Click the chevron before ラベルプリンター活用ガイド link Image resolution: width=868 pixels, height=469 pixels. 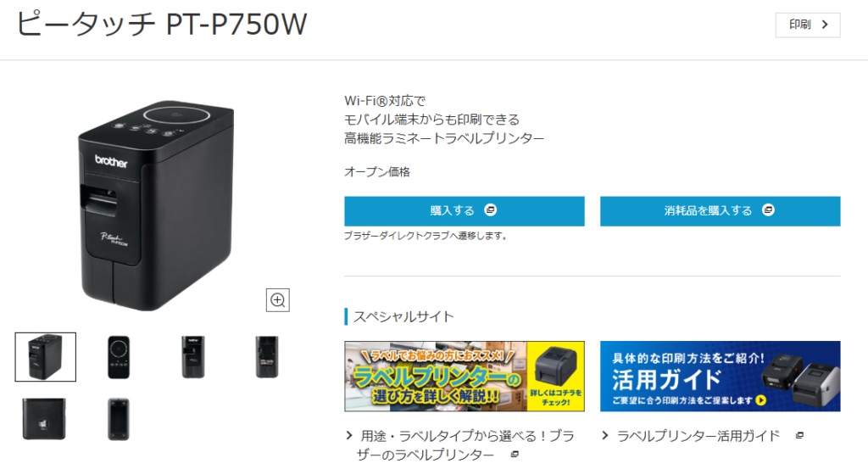605,436
